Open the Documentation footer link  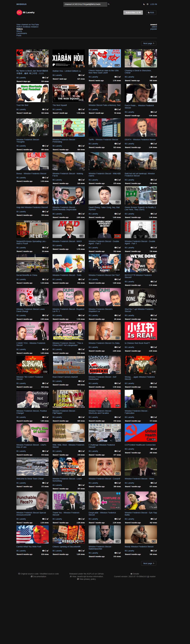click(x=40, y=576)
